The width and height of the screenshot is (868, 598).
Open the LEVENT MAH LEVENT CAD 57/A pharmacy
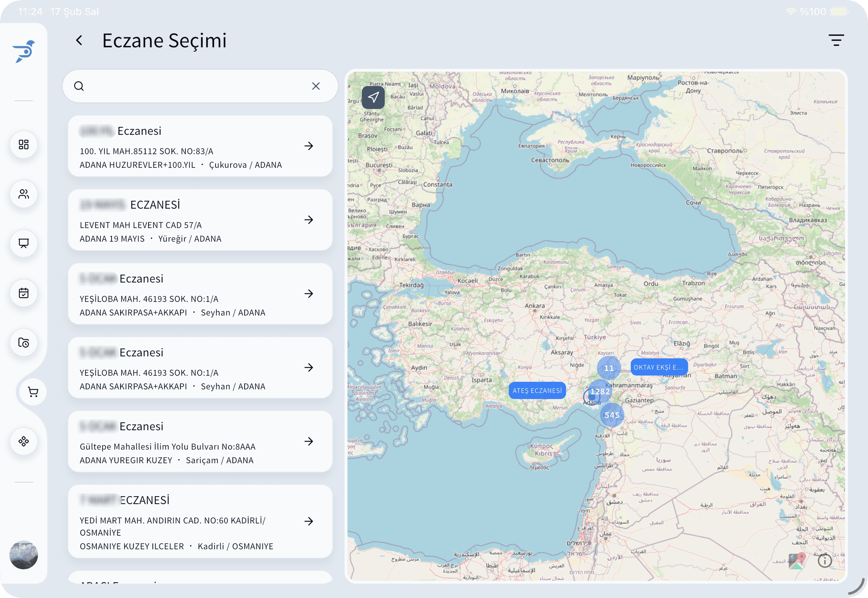pos(308,220)
